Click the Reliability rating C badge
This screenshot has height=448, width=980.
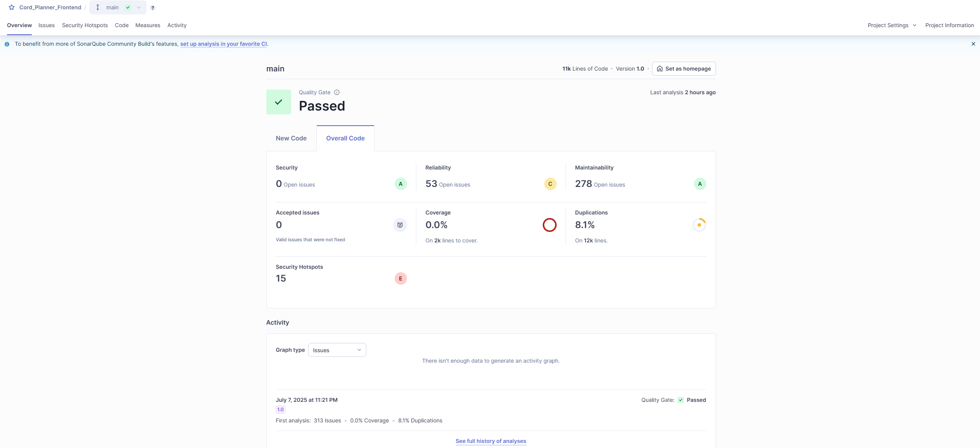pos(550,184)
